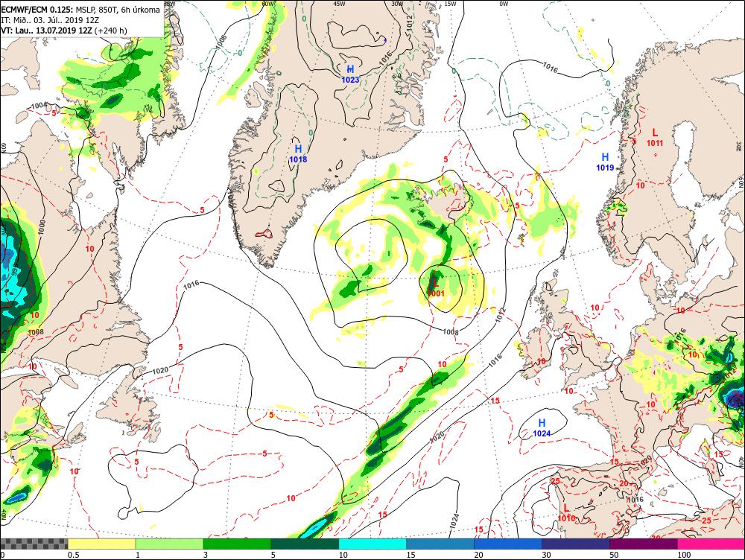Click the H 1024 high west of France
The width and height of the screenshot is (745, 560).
tap(542, 427)
